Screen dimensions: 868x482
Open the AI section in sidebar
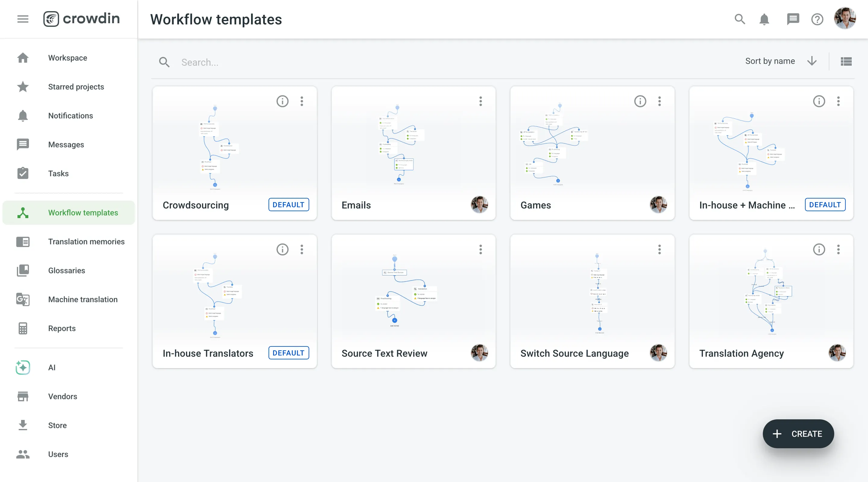pyautogui.click(x=52, y=368)
